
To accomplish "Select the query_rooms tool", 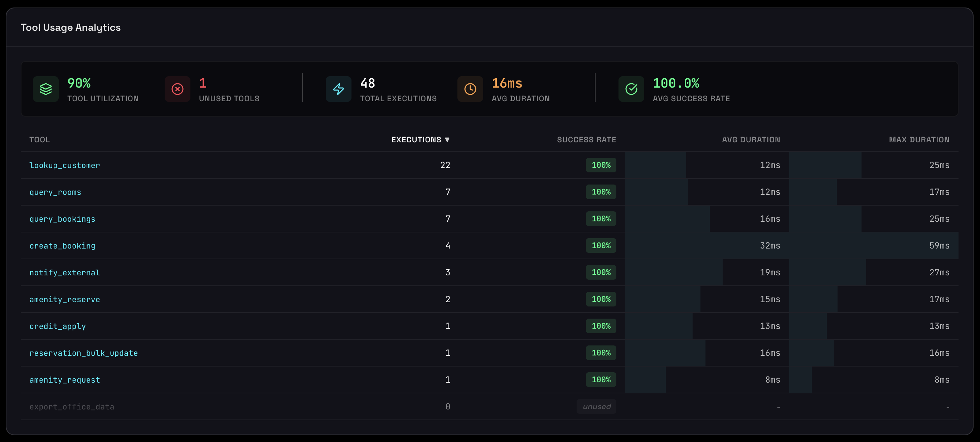I will click(x=55, y=192).
